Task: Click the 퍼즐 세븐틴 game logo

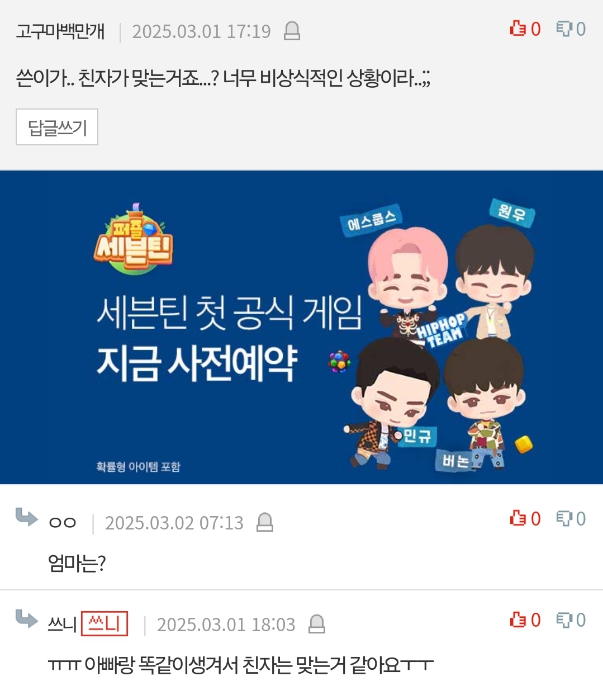Action: point(133,239)
